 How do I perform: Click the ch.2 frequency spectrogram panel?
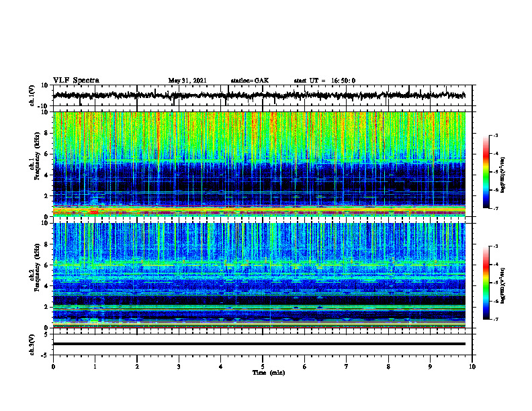(259, 275)
